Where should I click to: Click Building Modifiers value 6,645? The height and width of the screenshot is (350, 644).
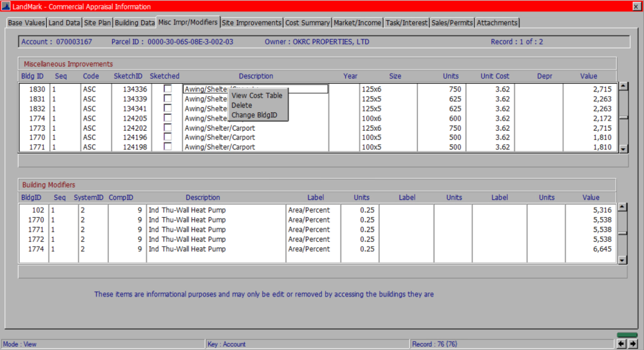click(591, 249)
